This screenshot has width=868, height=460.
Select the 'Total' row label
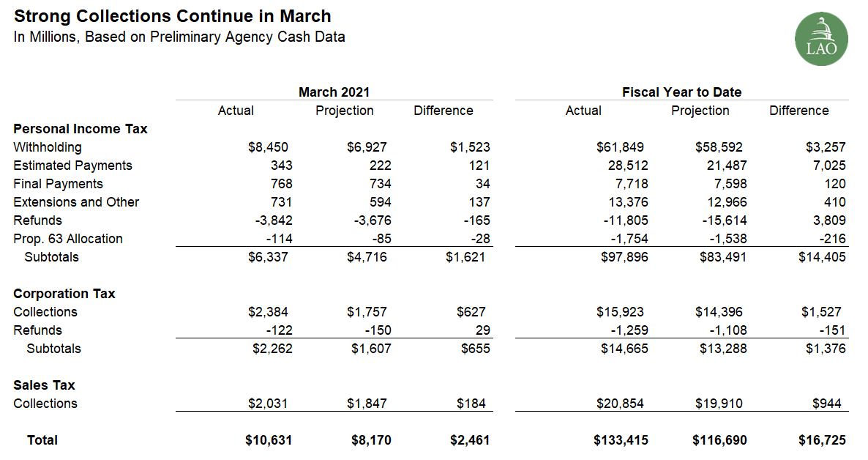[x=42, y=440]
